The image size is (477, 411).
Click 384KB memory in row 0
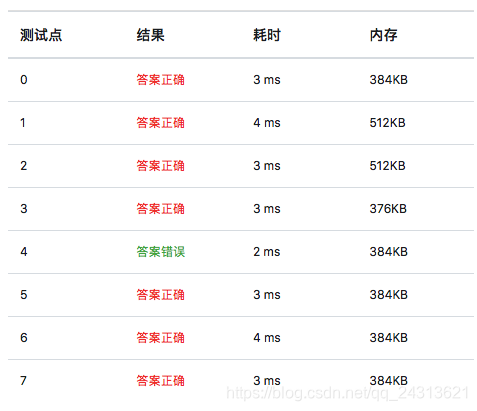[389, 80]
